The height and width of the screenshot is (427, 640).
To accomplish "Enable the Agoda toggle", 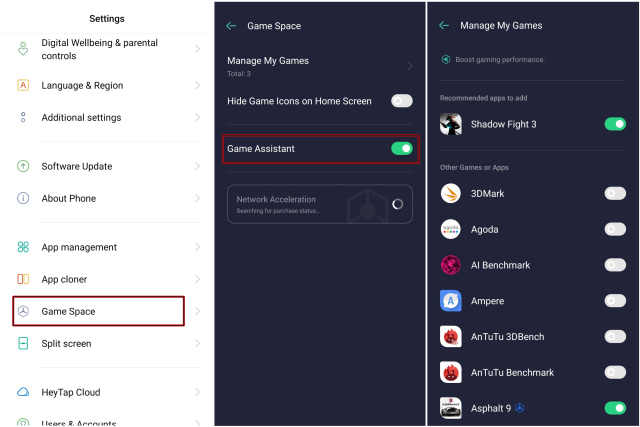I will 615,229.
